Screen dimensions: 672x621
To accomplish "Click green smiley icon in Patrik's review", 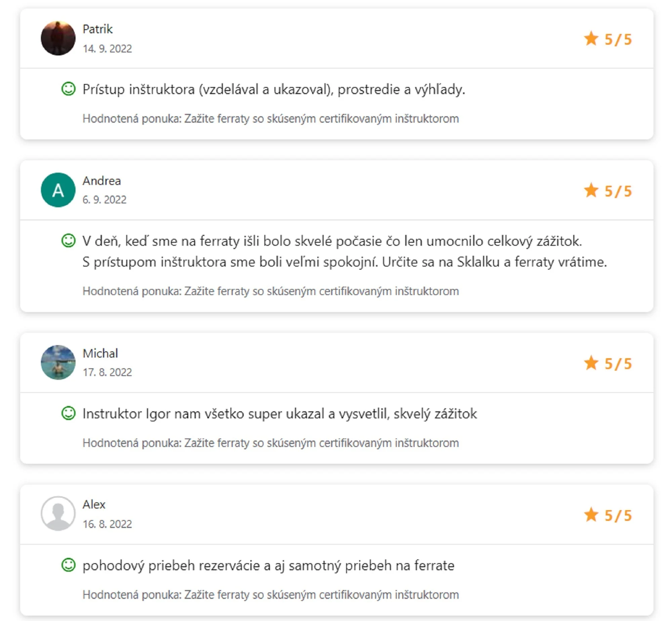I will [69, 89].
